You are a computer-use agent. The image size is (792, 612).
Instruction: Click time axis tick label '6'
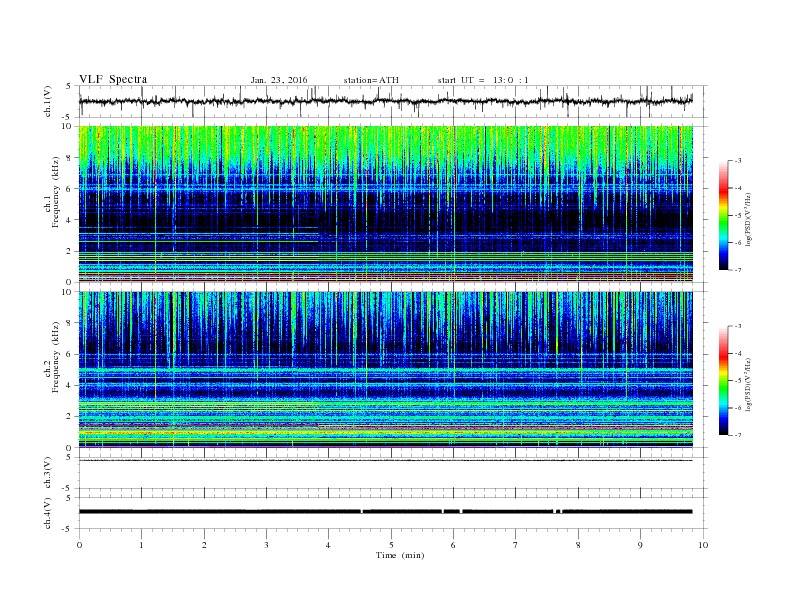coord(453,545)
